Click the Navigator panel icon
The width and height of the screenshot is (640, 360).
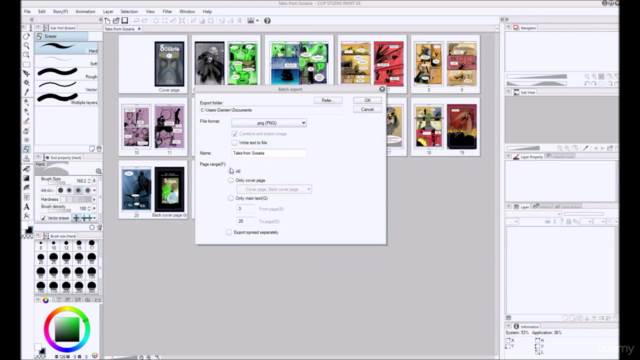click(516, 28)
